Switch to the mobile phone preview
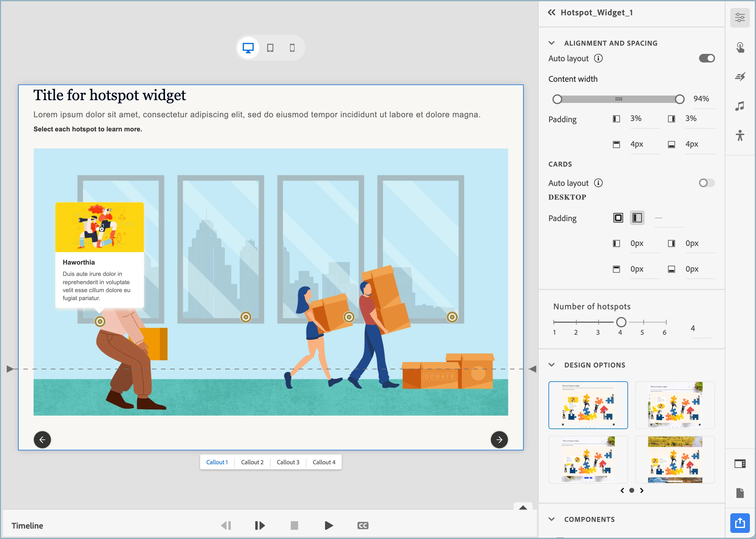Image resolution: width=756 pixels, height=539 pixels. [x=292, y=48]
